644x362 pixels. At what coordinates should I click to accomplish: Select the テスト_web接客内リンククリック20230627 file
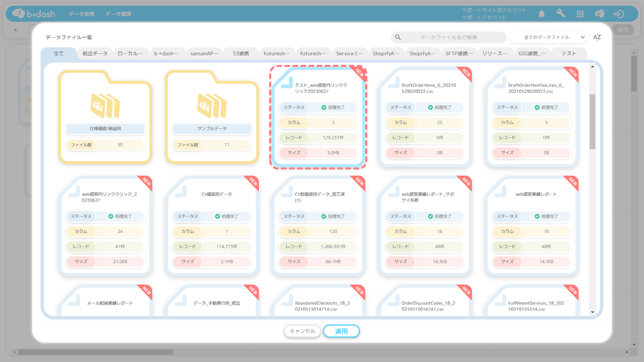(319, 117)
